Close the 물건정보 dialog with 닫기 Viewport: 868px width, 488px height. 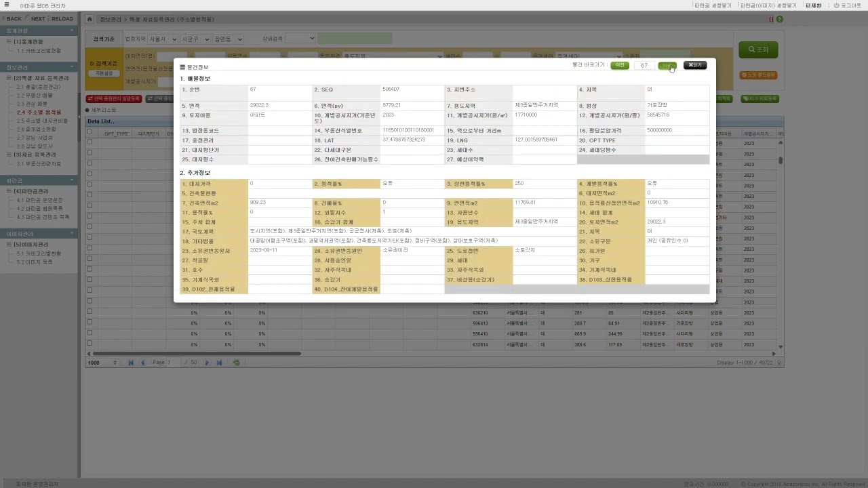(695, 65)
